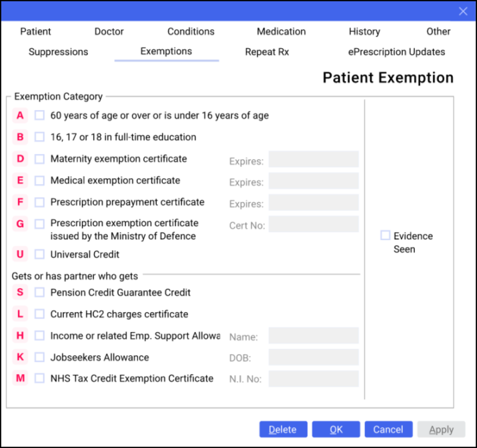Focus the Cert No input field
This screenshot has width=477, height=448.
[x=314, y=224]
